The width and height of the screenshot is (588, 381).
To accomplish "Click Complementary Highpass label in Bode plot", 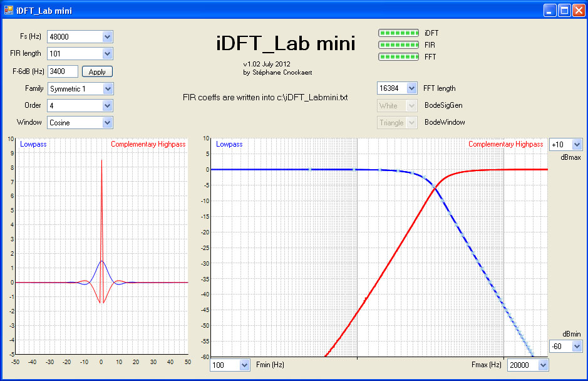I will [505, 144].
